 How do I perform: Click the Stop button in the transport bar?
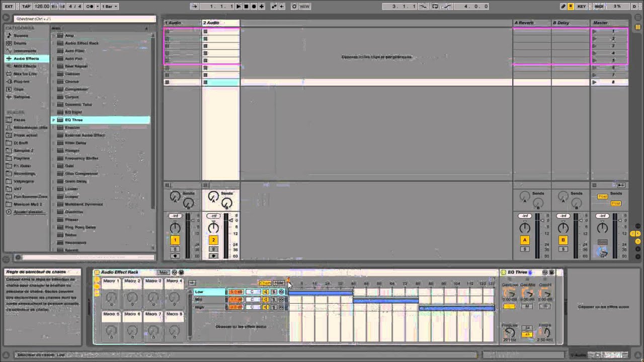pos(246,7)
